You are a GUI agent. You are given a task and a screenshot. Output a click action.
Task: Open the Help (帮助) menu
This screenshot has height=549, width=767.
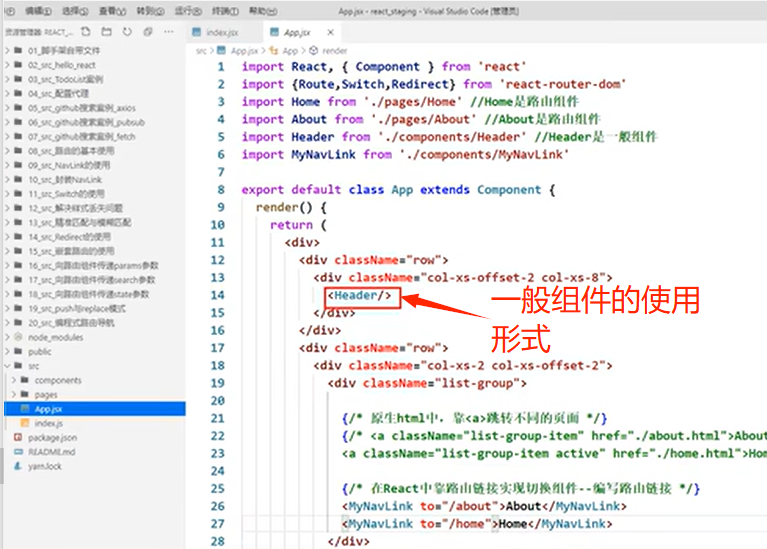pyautogui.click(x=263, y=11)
